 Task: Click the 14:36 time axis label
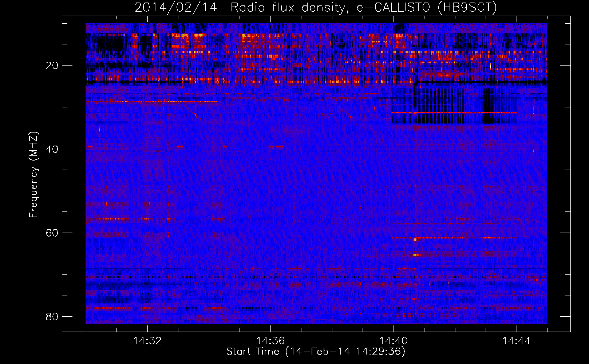[270, 341]
